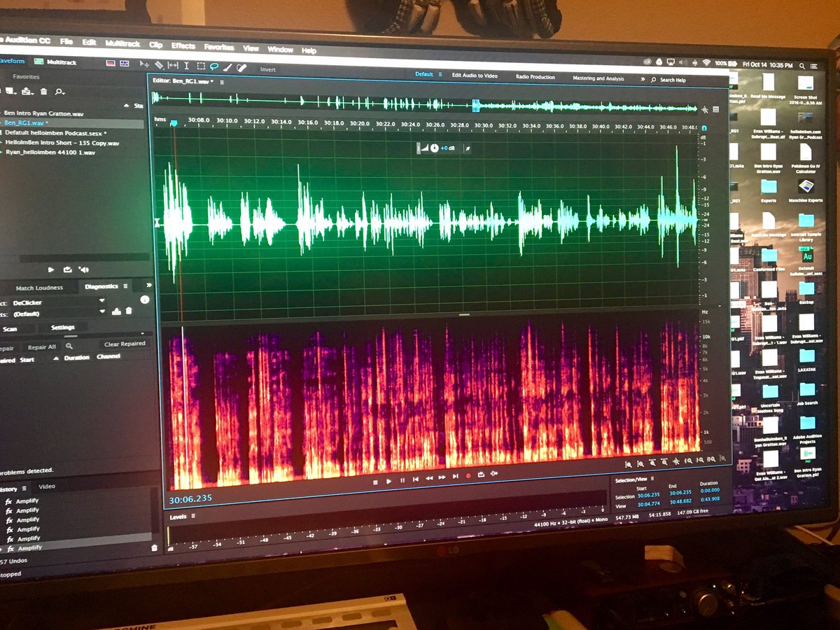Select the Marquee Selection tool
This screenshot has width=840, height=630.
coord(201,66)
